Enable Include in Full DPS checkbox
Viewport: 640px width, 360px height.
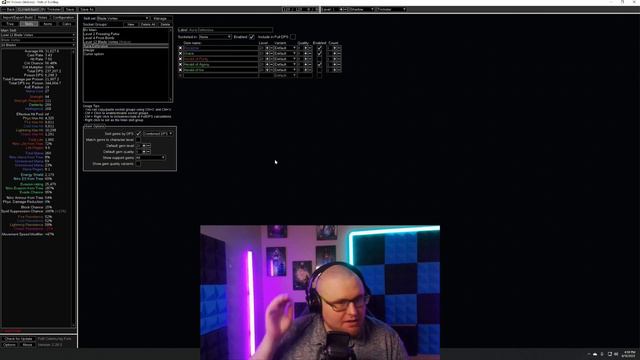pos(293,37)
